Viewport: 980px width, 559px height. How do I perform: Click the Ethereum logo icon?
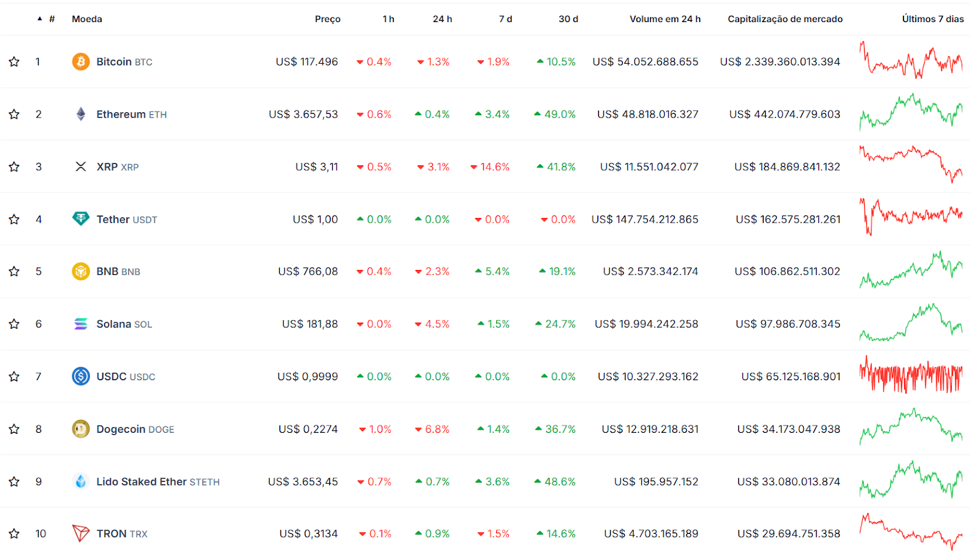[81, 114]
